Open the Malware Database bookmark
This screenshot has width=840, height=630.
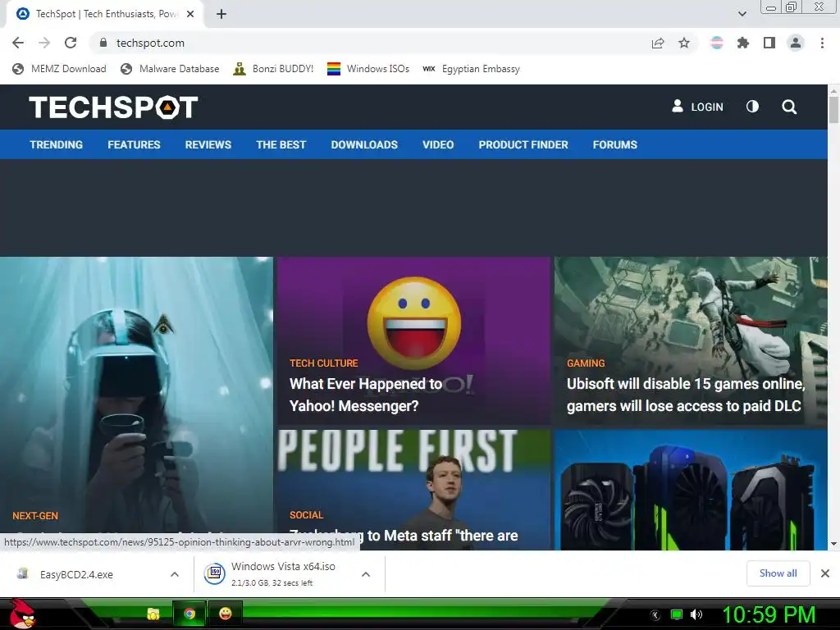click(x=171, y=69)
